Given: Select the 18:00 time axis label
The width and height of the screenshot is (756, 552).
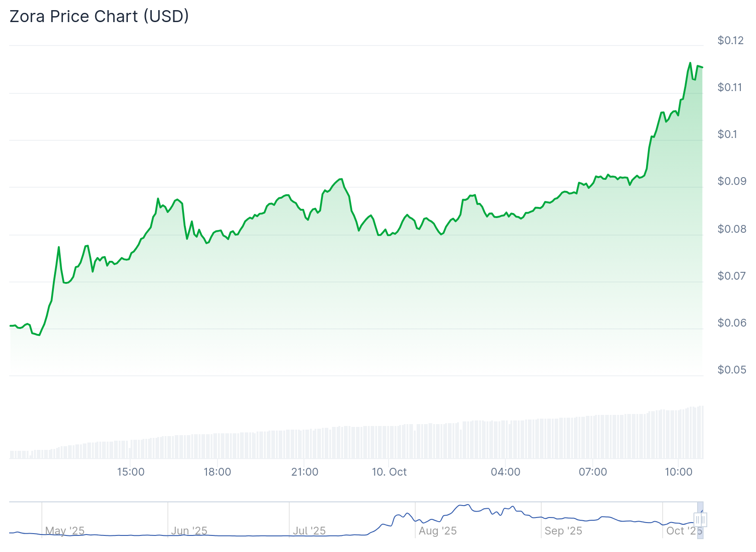Looking at the screenshot, I should click(x=218, y=472).
